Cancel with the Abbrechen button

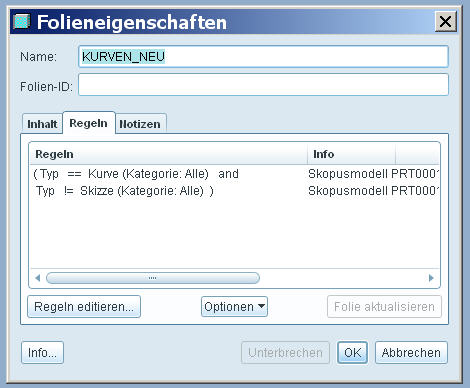tap(411, 353)
